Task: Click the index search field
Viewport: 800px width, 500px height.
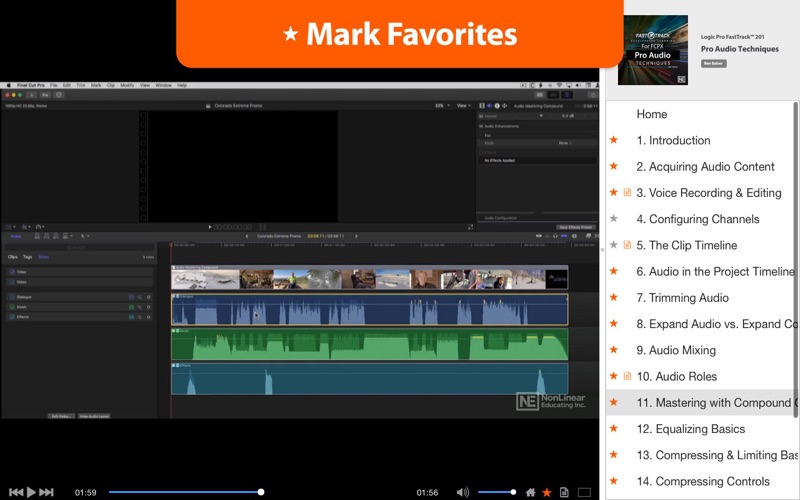Action: (x=79, y=247)
